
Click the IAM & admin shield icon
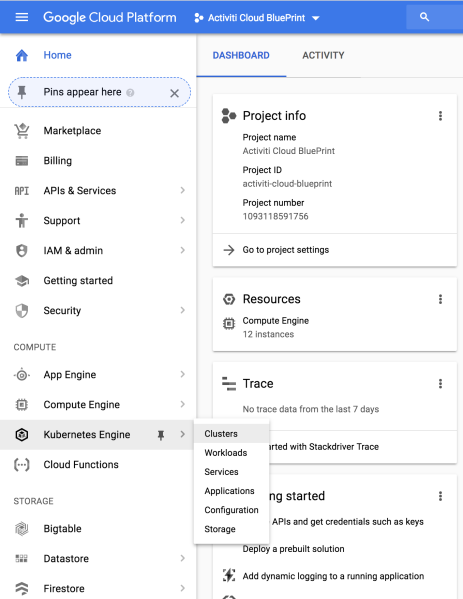pos(22,251)
